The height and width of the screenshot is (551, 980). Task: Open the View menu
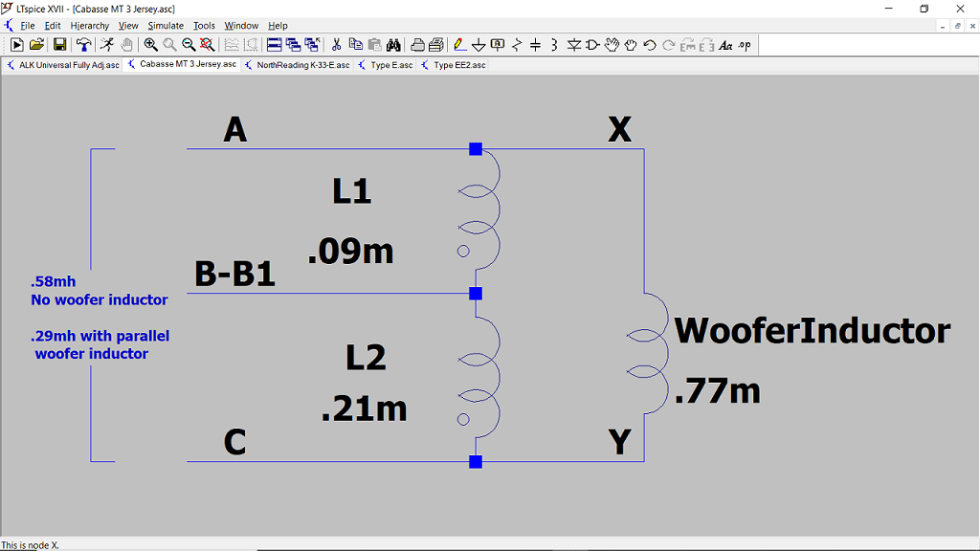coord(128,26)
